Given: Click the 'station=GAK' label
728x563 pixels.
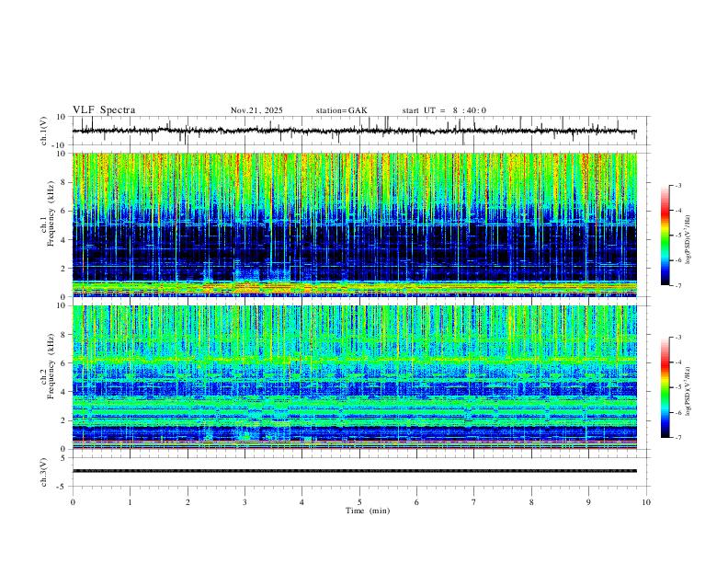Looking at the screenshot, I should point(341,110).
